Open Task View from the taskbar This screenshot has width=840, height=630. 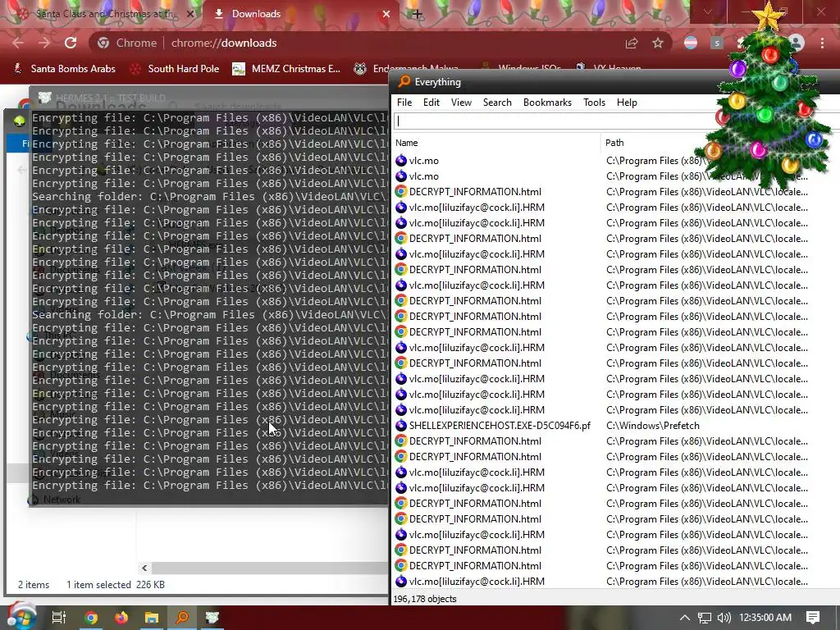[58, 618]
